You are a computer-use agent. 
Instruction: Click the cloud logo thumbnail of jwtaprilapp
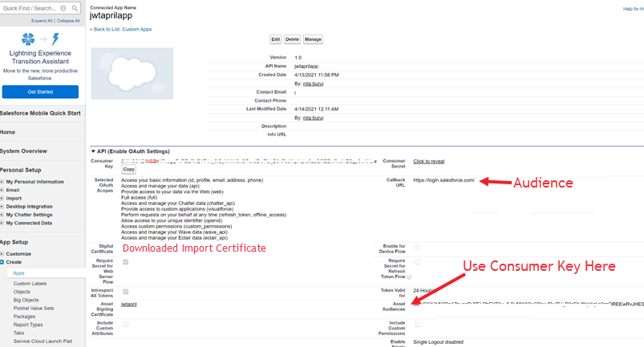(x=132, y=74)
